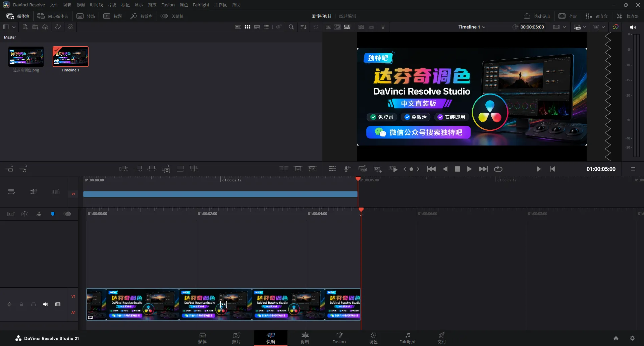Switch media pool to metadata view
Image resolution: width=644 pixels, height=346 pixels.
pos(238,27)
